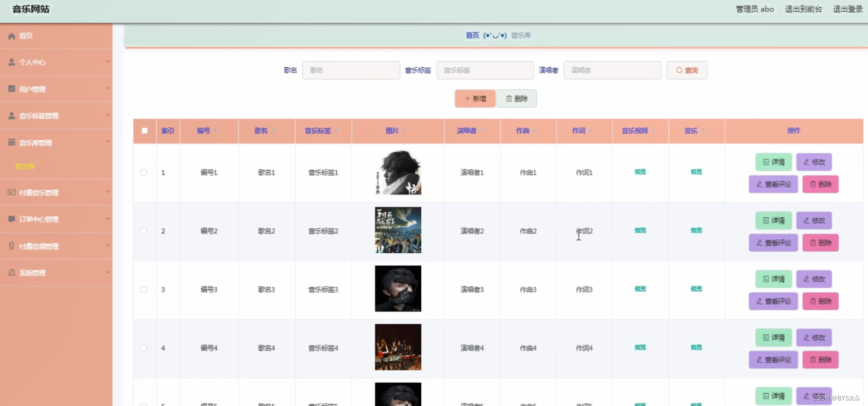Open 详情 for row 编号1
Screen dimensions: 868x406
pyautogui.click(x=774, y=162)
